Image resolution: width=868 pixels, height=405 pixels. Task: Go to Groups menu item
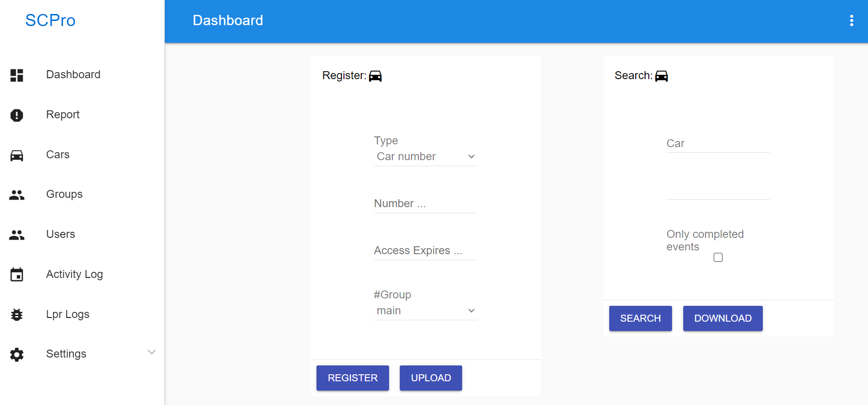click(64, 194)
